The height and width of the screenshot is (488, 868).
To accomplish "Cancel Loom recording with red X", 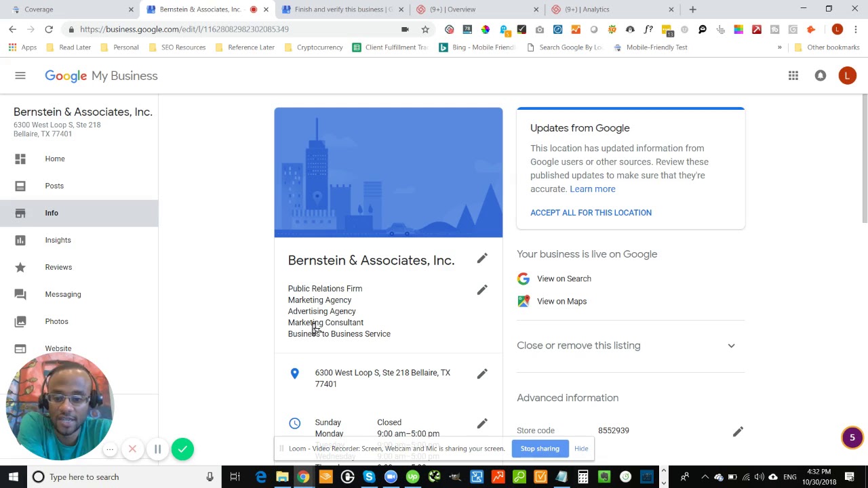I will coord(133,449).
